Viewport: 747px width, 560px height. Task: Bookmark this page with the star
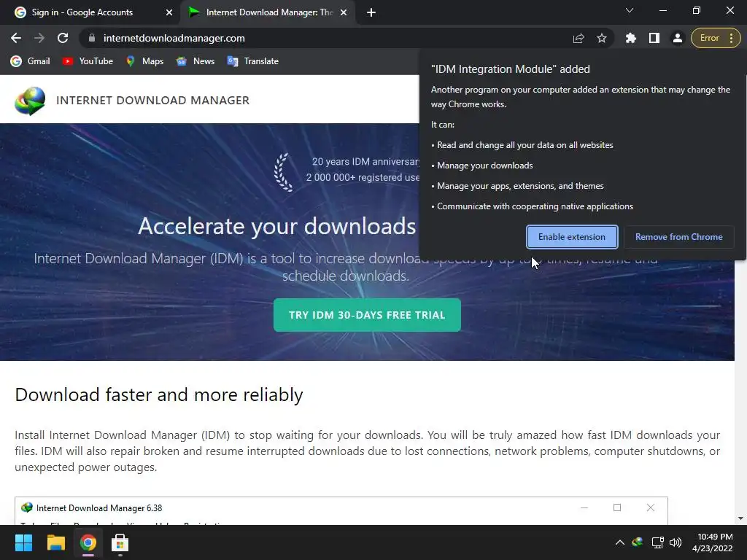tap(602, 38)
